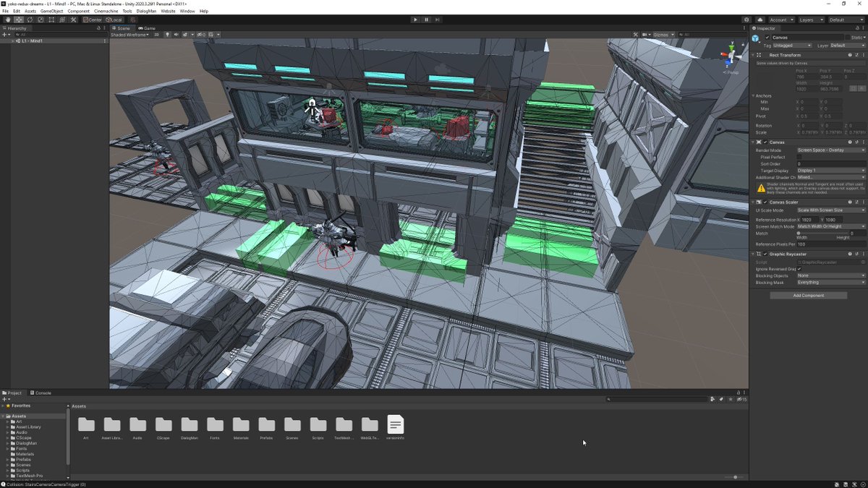Toggle pivot mode Center button
The width and height of the screenshot is (868, 488).
pos(93,20)
